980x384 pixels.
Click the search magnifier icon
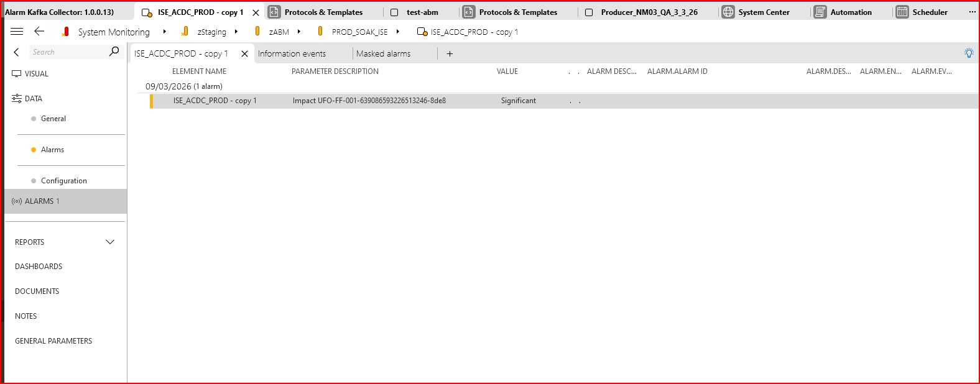(114, 52)
